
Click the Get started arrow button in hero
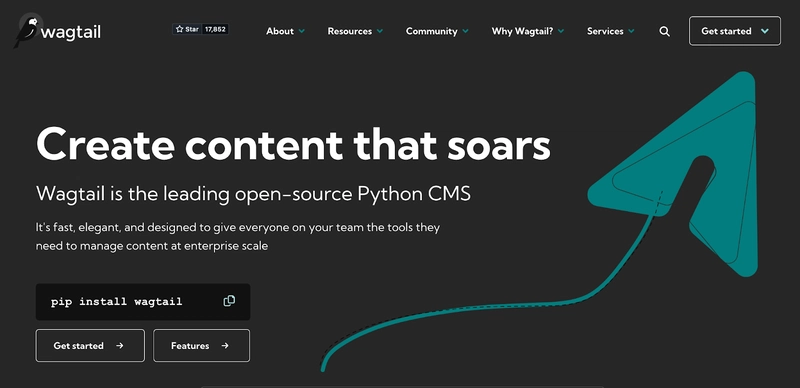tap(90, 346)
